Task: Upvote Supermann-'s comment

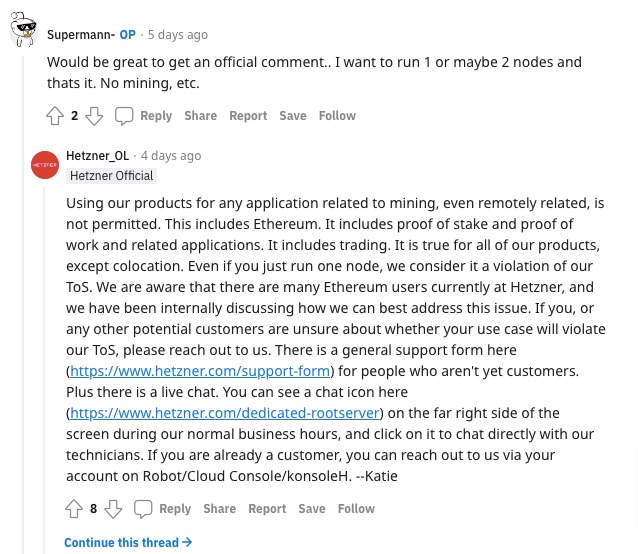Action: coord(55,116)
